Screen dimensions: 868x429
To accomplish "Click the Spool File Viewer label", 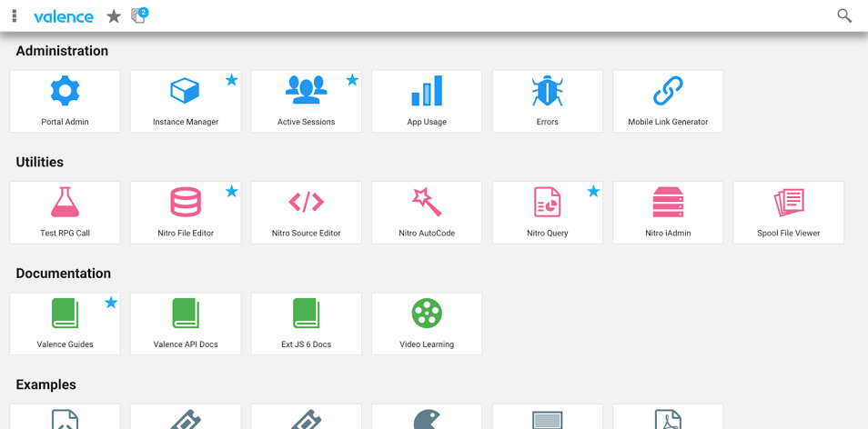I will click(x=789, y=234).
